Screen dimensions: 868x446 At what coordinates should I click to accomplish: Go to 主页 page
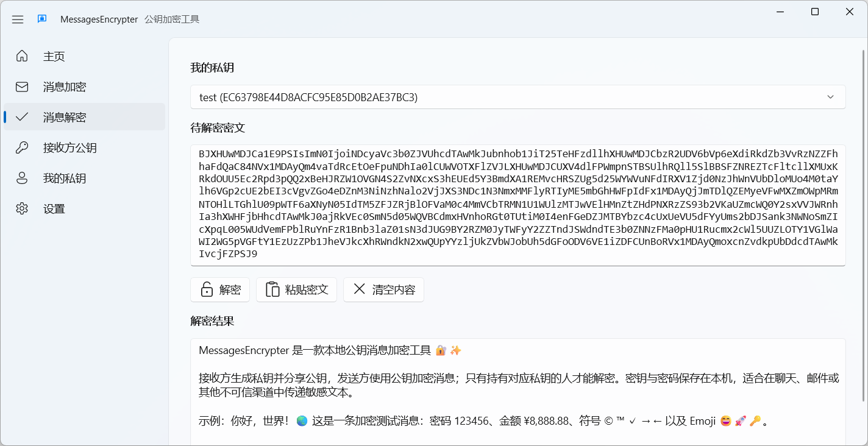84,56
